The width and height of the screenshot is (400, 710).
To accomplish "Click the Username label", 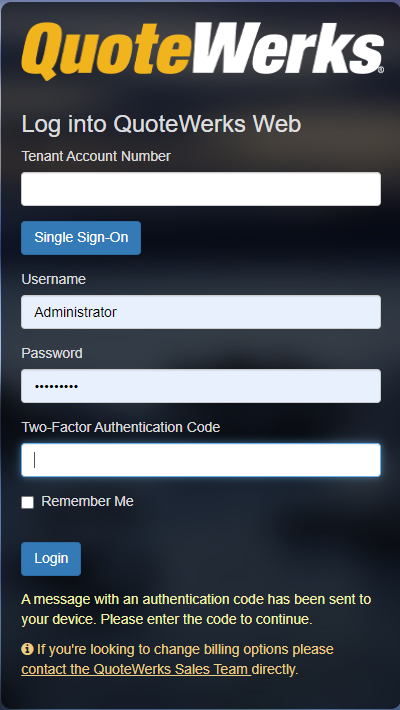I will [x=53, y=279].
